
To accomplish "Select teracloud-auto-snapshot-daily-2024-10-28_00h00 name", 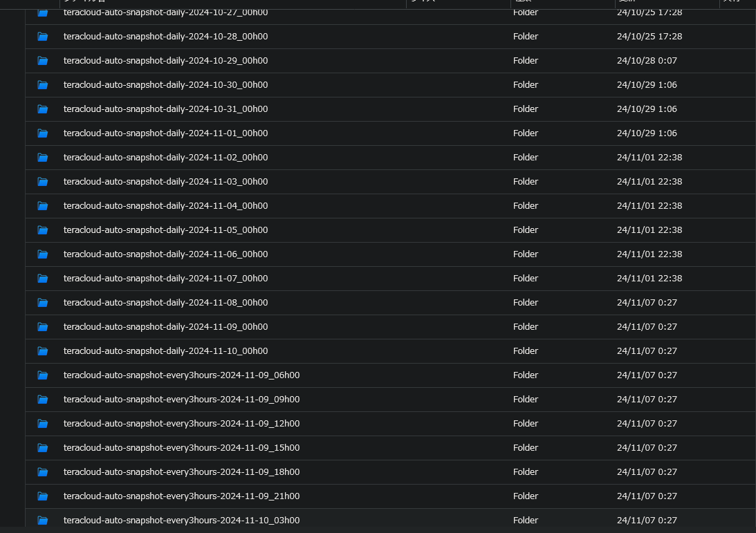I will pos(165,37).
